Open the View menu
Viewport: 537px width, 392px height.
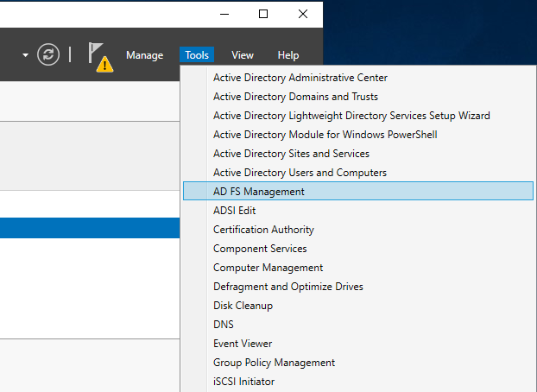pos(243,55)
